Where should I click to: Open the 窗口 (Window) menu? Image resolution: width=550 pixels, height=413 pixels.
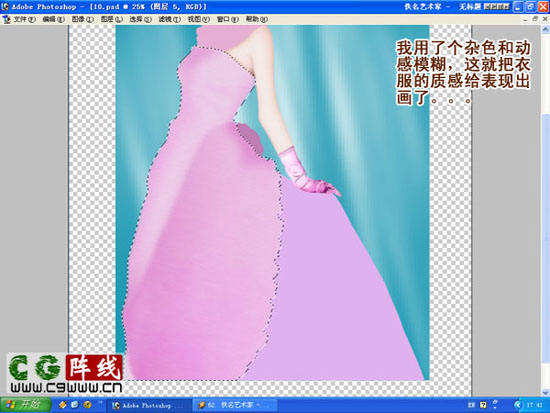click(228, 19)
